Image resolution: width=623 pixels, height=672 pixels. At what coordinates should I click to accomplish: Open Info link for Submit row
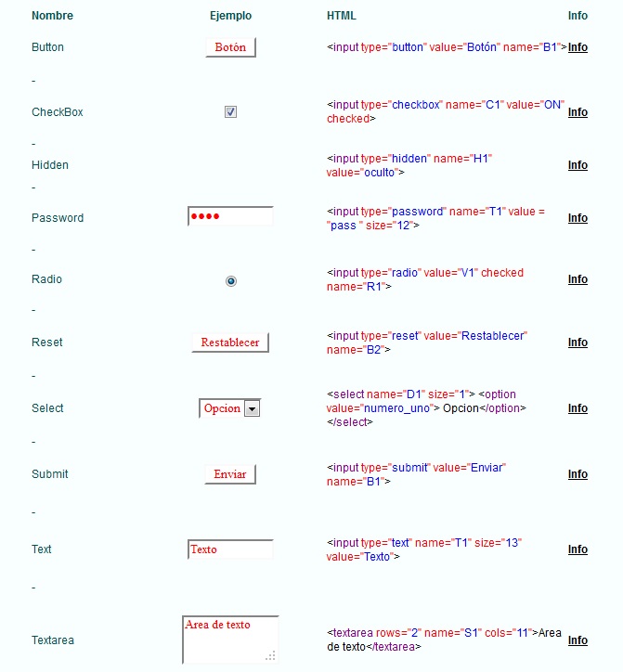578,474
